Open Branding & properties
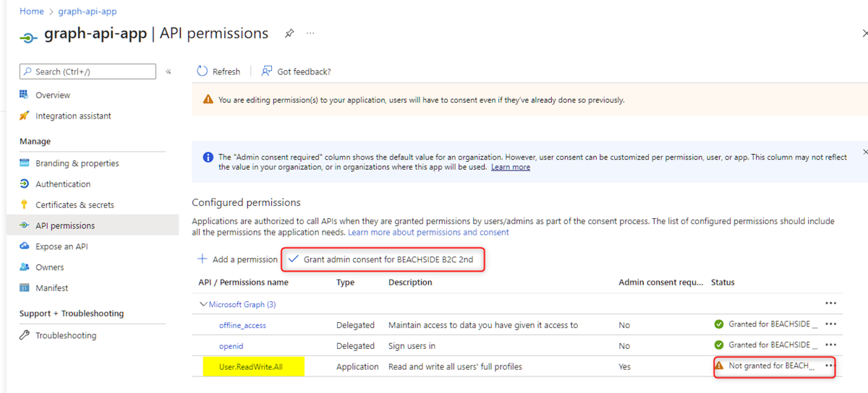Screen dimensions: 868x393 point(77,163)
